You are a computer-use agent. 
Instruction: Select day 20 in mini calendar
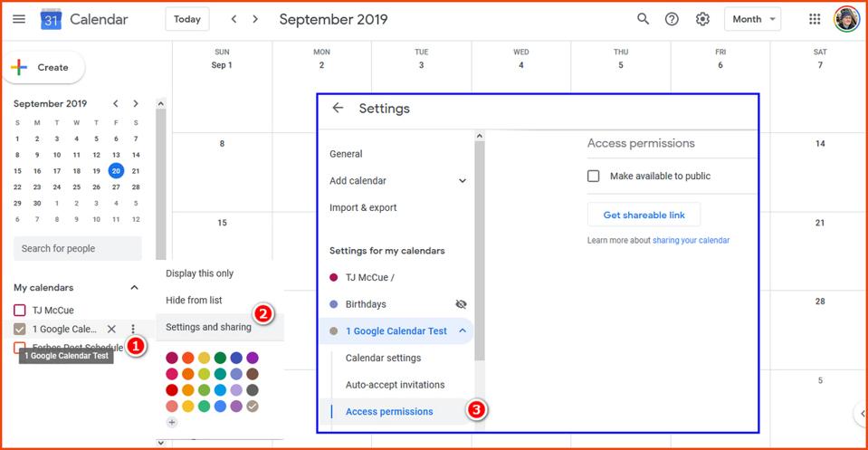[x=116, y=170]
